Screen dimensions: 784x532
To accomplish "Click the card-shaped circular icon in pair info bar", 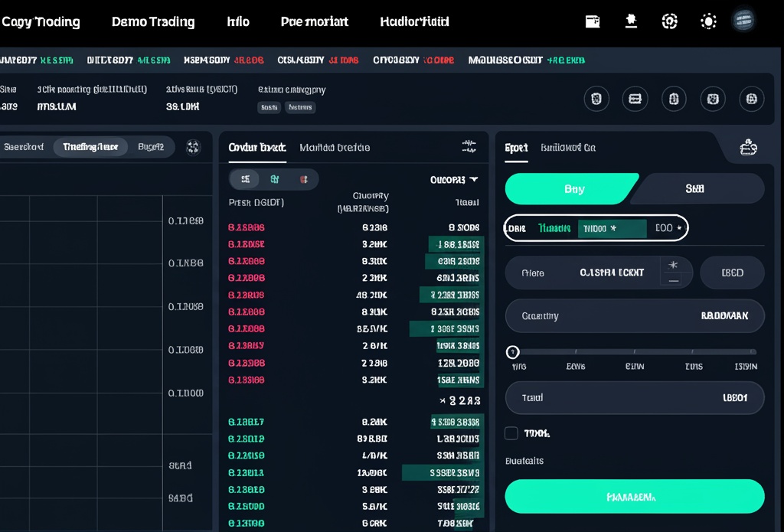I will (635, 99).
